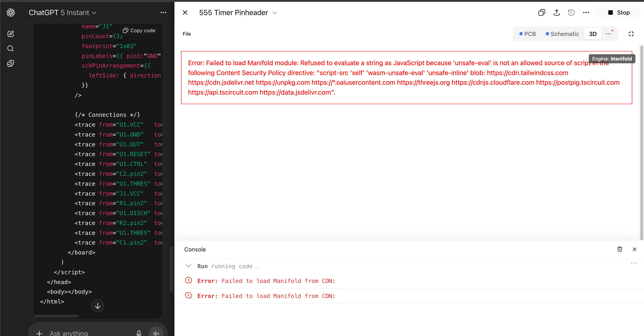Switch to the PCB view tab

click(x=527, y=34)
